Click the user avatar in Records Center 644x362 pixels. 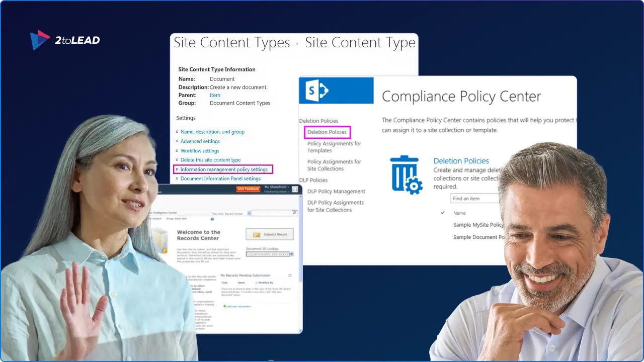295,189
